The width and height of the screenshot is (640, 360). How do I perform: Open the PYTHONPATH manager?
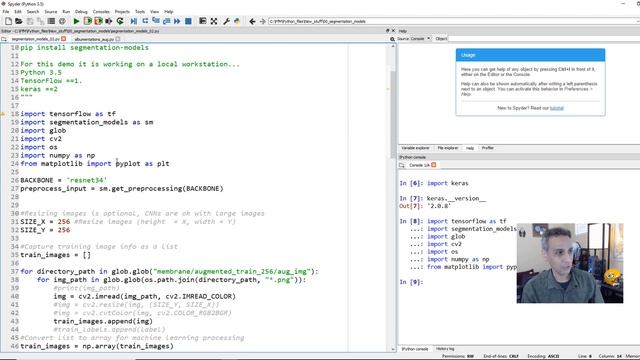coord(237,21)
